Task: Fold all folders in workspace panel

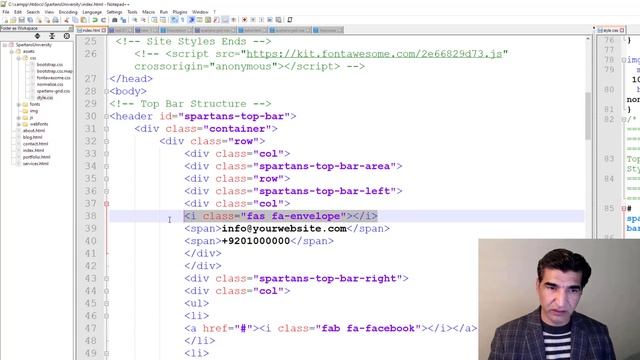Action: (x=52, y=36)
